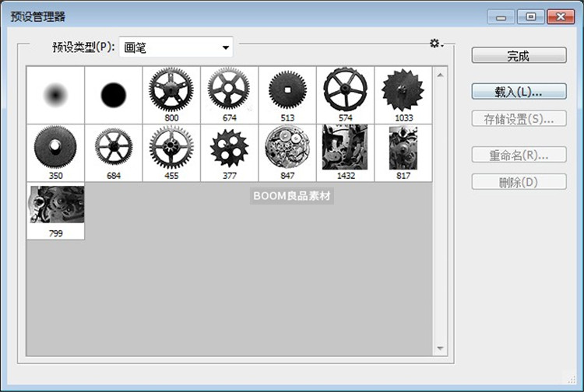Image resolution: width=584 pixels, height=392 pixels.
Task: Select the soft round brush preset
Action: click(x=55, y=94)
